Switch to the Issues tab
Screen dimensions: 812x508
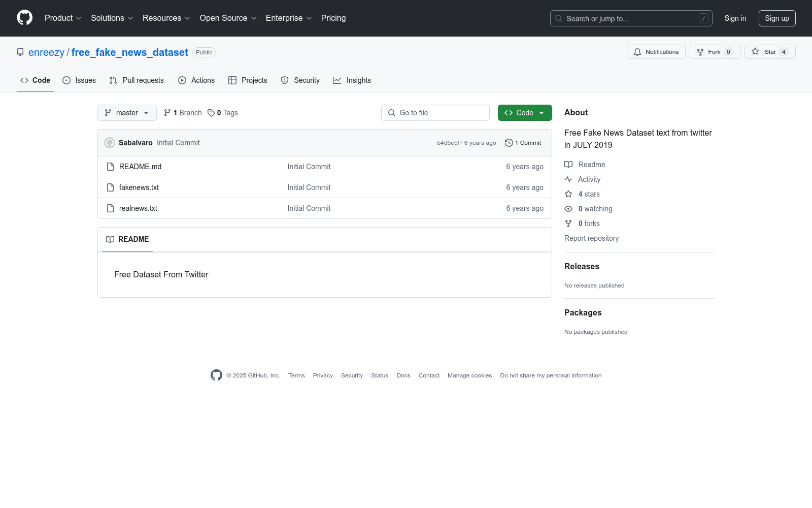pos(79,80)
